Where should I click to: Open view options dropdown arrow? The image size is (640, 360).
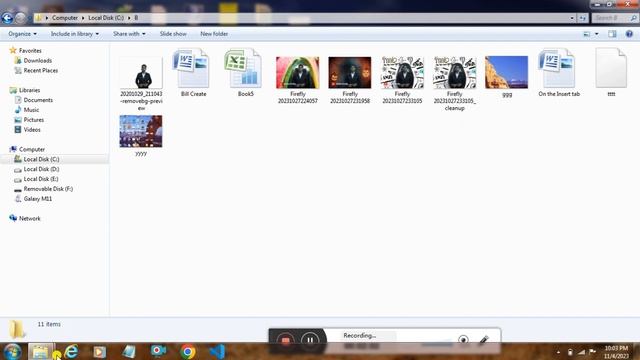[597, 34]
